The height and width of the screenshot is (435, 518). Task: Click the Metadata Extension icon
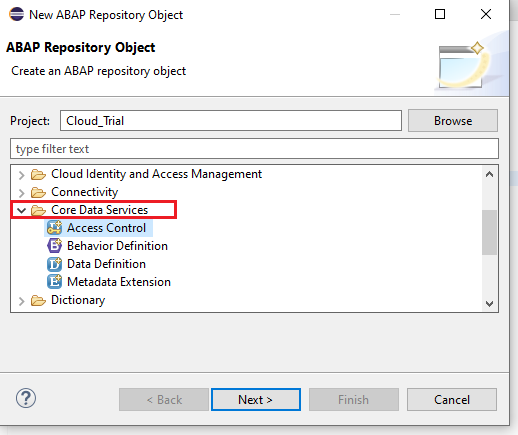coord(54,282)
